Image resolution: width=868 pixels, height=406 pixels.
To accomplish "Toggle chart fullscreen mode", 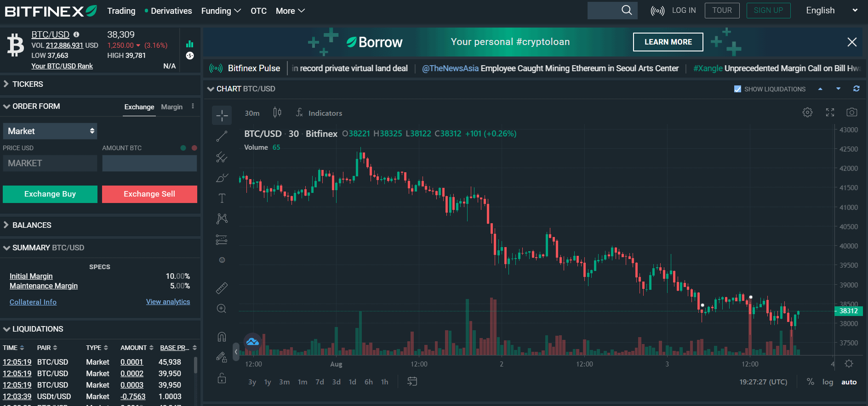I will 830,113.
